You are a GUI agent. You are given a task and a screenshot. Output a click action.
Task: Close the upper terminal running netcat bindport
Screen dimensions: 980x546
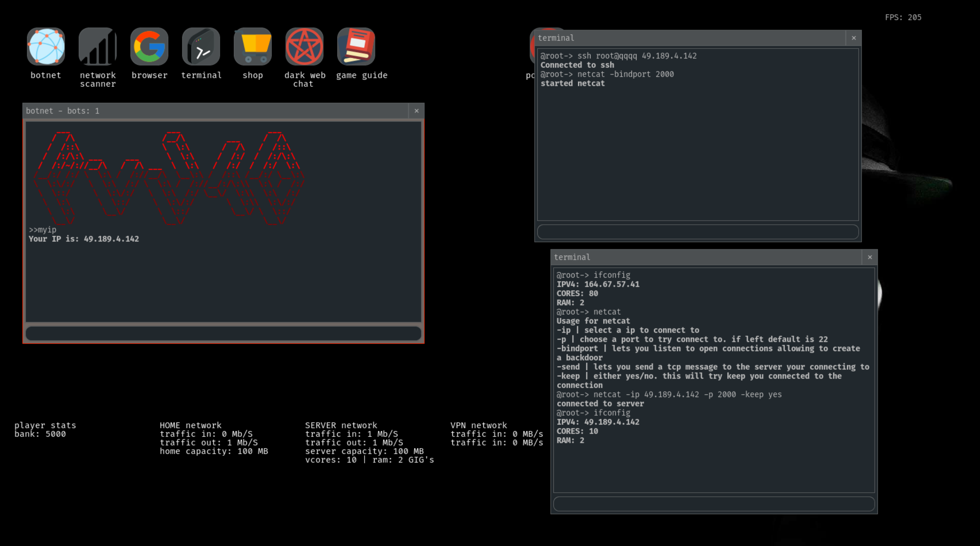click(854, 38)
